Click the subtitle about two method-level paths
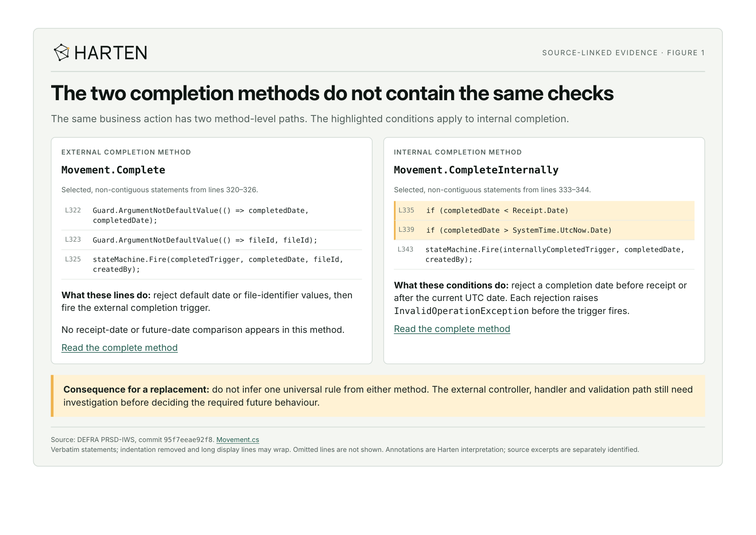Screen dimensions: 756x535 (x=310, y=119)
